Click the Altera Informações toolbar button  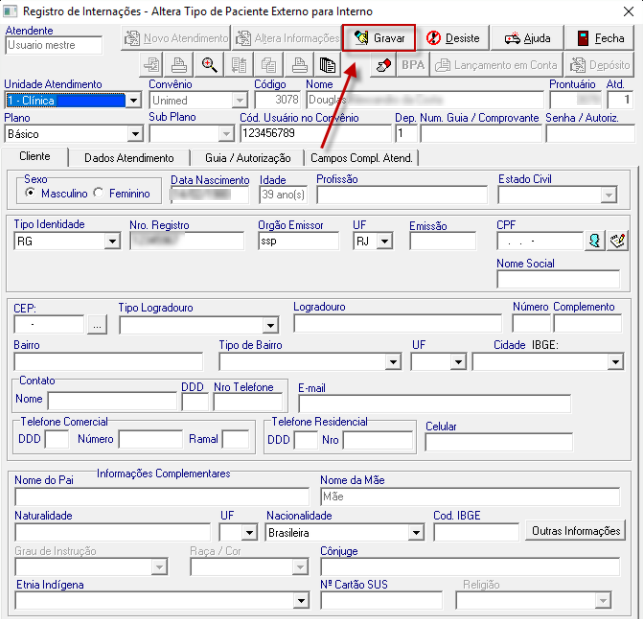[x=288, y=38]
